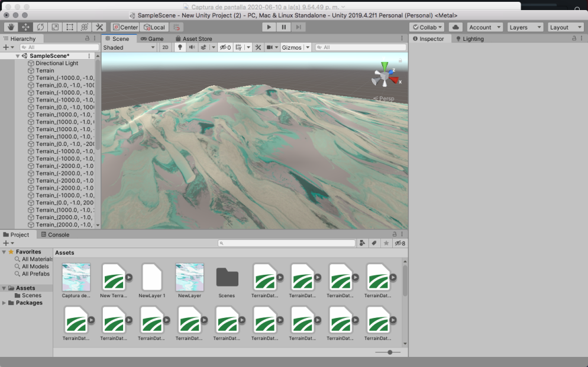Select the Scale tool
Viewport: 588px width, 367px height.
(x=55, y=27)
